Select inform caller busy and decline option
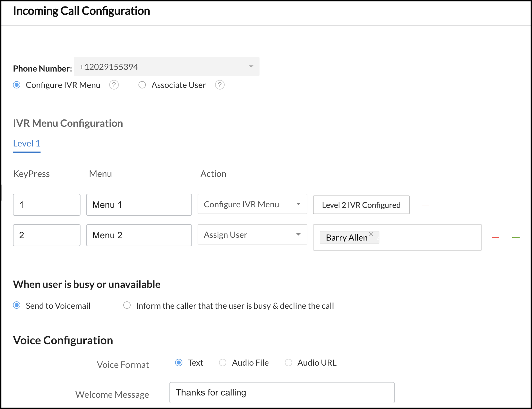 [127, 305]
